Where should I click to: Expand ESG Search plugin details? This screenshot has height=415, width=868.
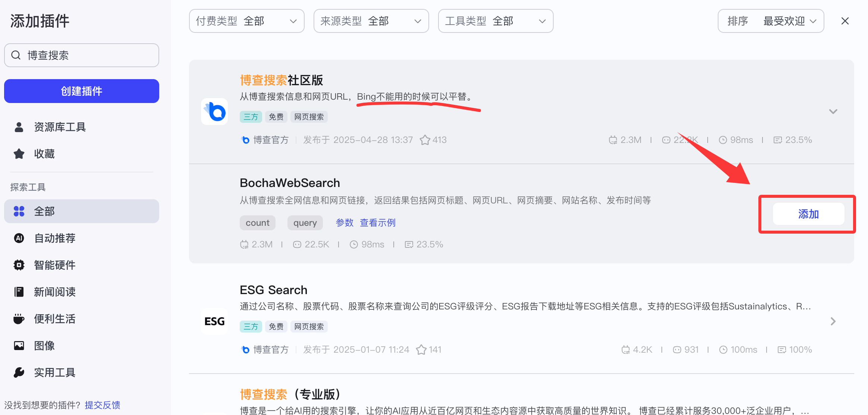[833, 321]
